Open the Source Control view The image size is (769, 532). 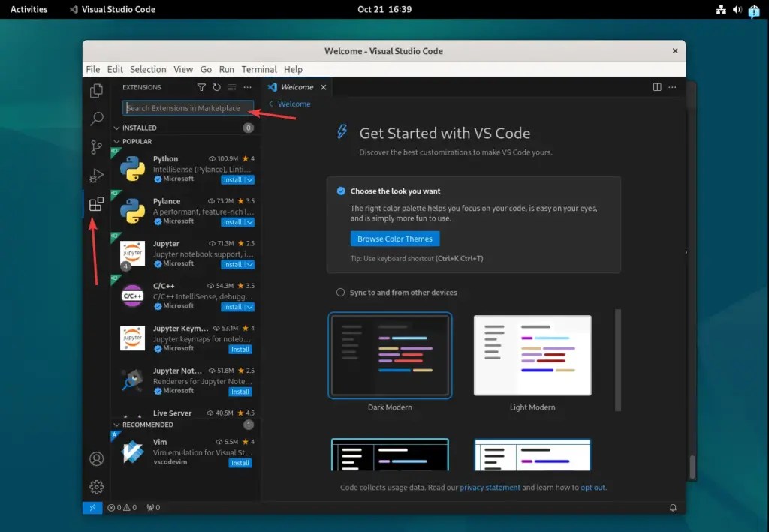pyautogui.click(x=96, y=147)
